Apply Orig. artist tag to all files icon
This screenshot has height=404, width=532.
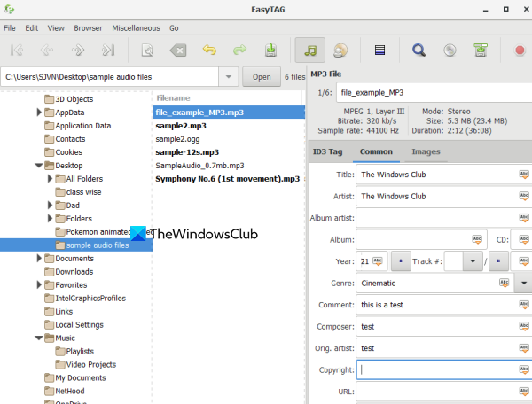524,348
